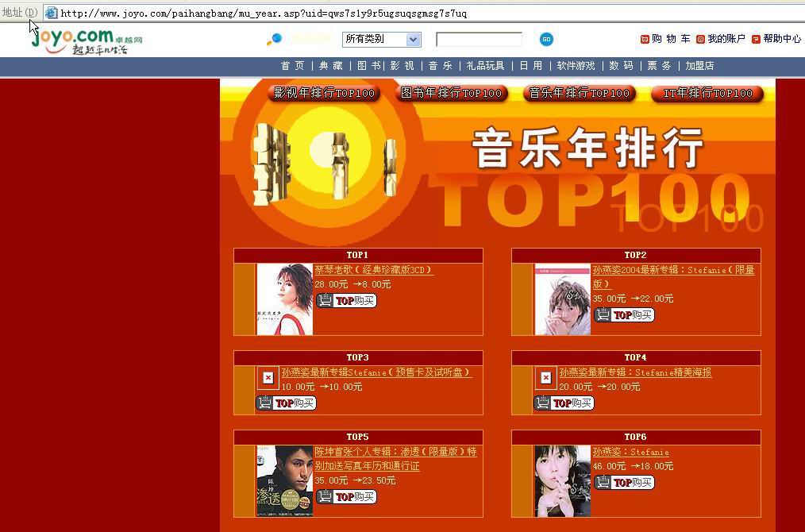
Task: Open link 孙燕姿：Stefanie in TOP6
Action: click(x=631, y=452)
